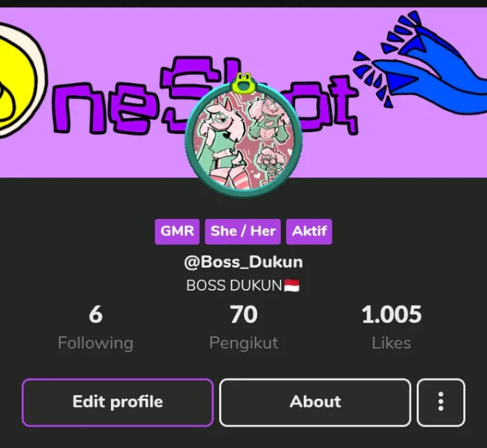
Task: Open the 1.005 Likes count
Action: (x=391, y=328)
